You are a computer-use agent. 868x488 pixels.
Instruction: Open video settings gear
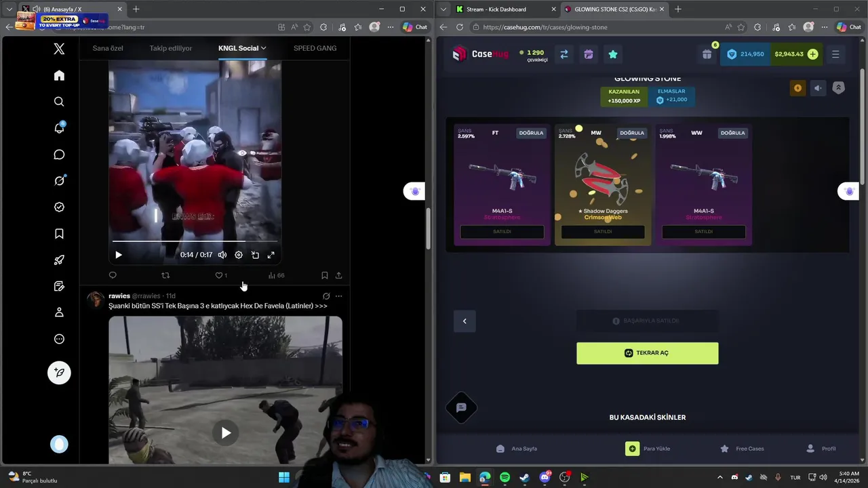(239, 255)
